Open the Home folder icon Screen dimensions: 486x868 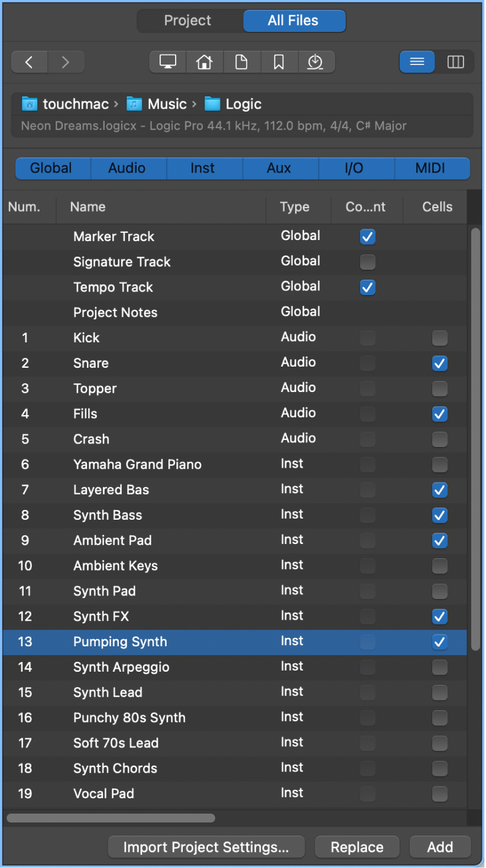[x=205, y=61]
